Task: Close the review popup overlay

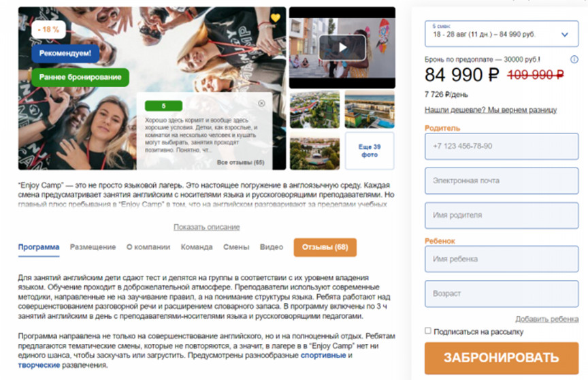Action: (262, 103)
